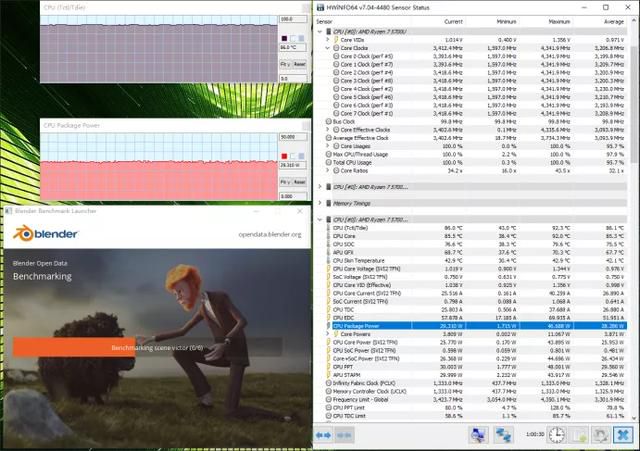Click the dark purple swatch in the Tctl/Tdie graph

tap(284, 38)
